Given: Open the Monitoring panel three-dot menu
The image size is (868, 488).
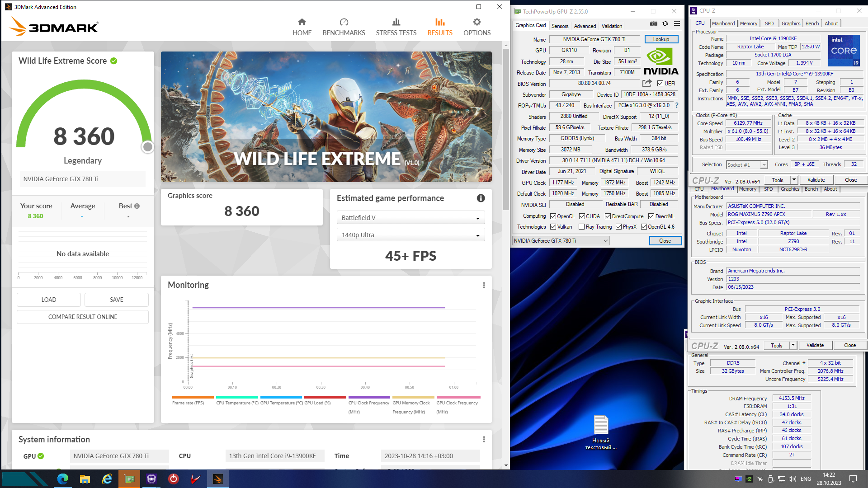Looking at the screenshot, I should (484, 285).
